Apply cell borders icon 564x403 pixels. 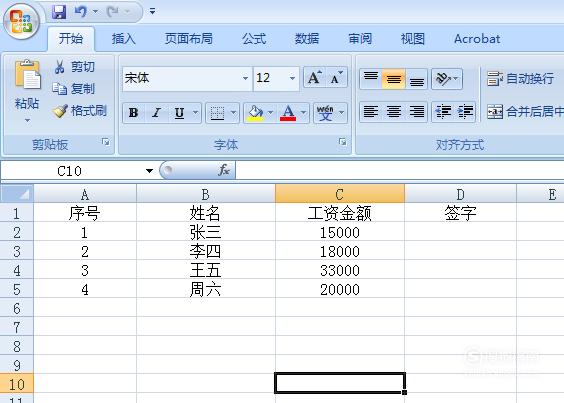(217, 113)
